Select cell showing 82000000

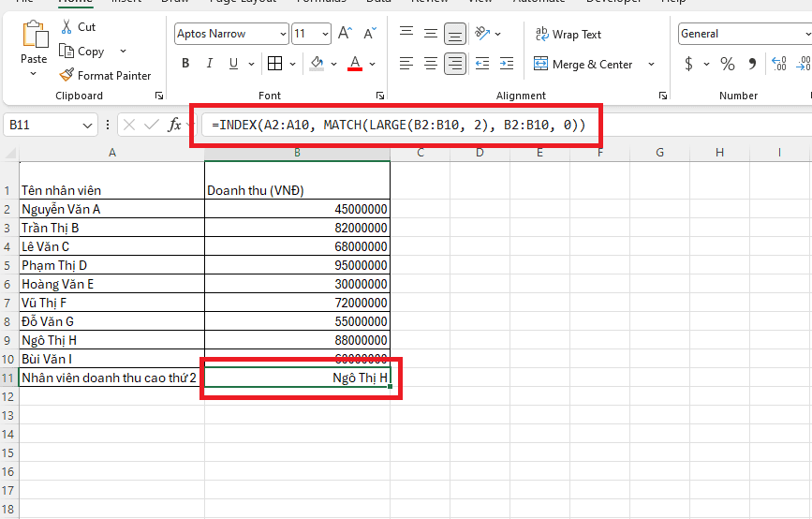(x=297, y=228)
